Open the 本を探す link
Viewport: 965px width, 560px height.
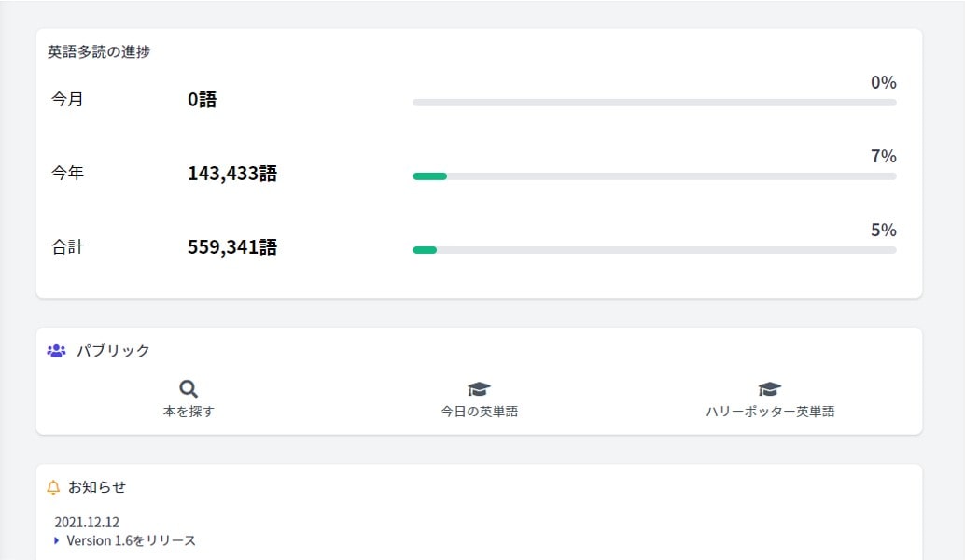pyautogui.click(x=189, y=411)
